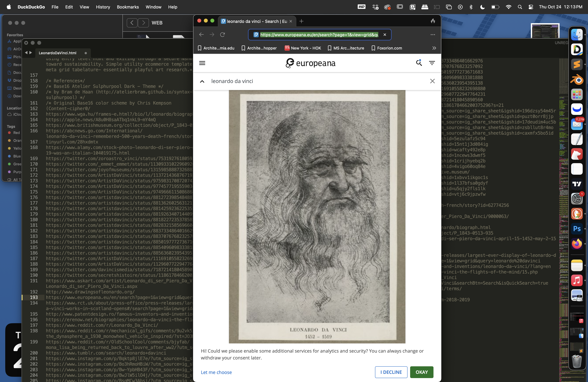Image resolution: width=588 pixels, height=382 pixels.
Task: Expand the bookmarks overflow chevron
Action: pyautogui.click(x=434, y=48)
